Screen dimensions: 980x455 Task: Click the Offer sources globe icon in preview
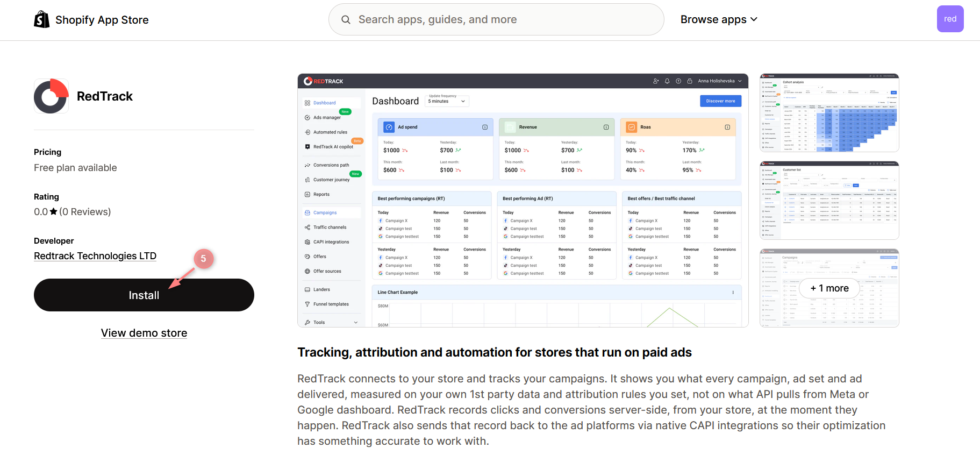tap(307, 271)
